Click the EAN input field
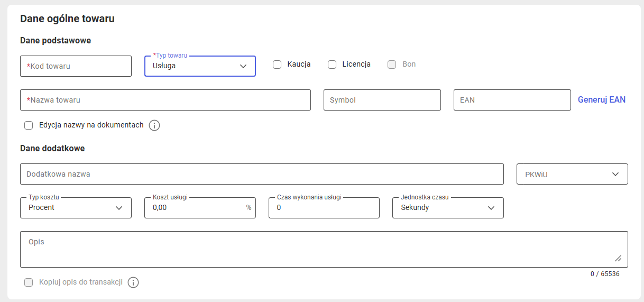 click(512, 100)
